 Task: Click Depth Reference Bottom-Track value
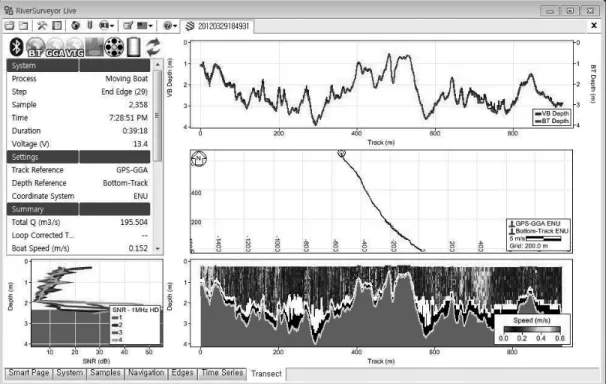(125, 183)
